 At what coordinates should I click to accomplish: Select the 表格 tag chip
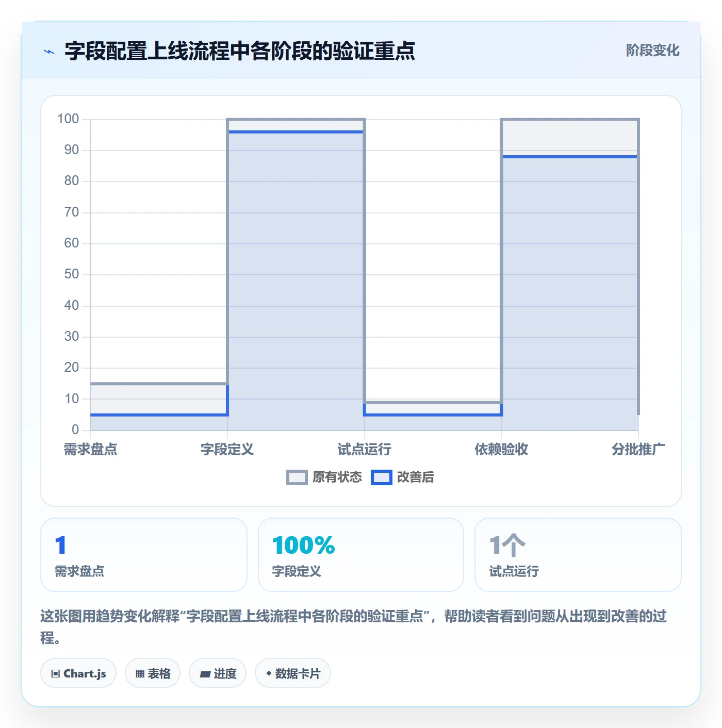coord(153,673)
